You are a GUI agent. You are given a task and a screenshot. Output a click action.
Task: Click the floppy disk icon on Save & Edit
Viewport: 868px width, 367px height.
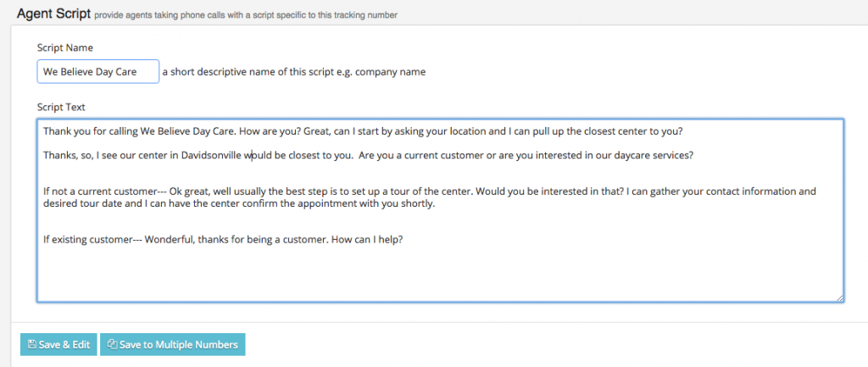tap(32, 345)
